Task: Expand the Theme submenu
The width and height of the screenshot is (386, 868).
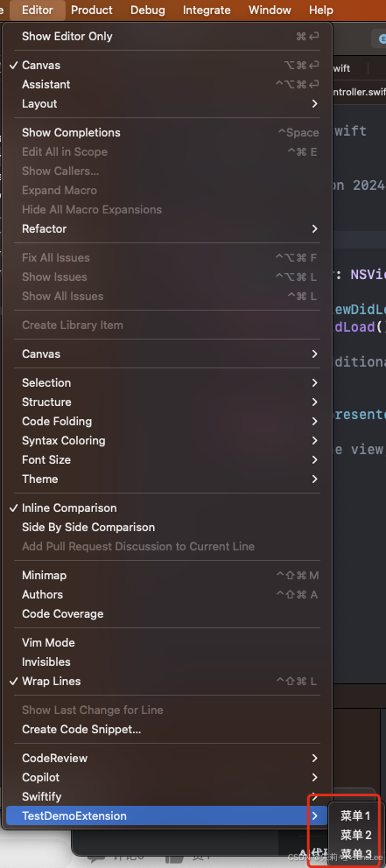Action: (167, 479)
